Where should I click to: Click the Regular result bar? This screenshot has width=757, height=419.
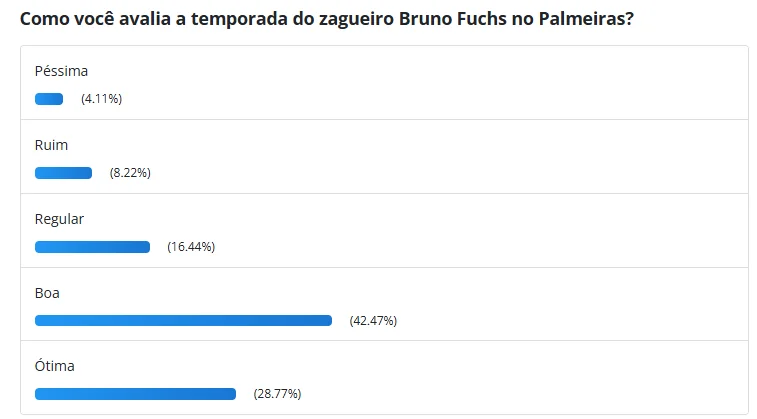coord(92,247)
